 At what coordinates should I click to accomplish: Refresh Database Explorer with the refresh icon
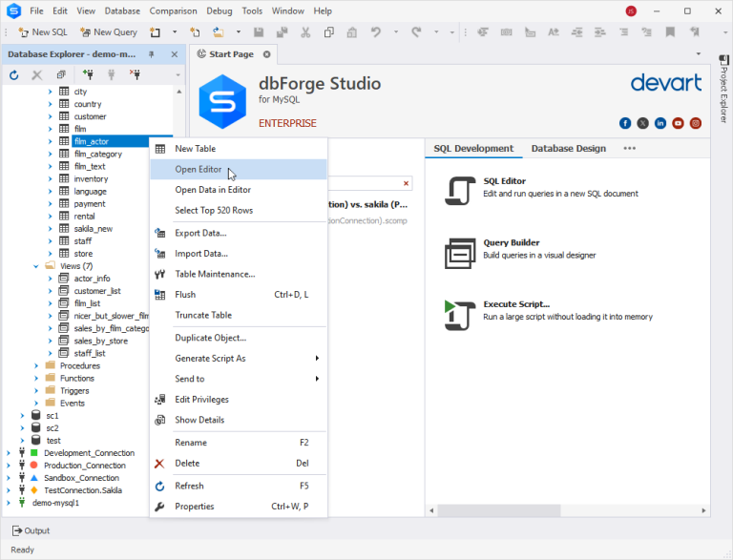click(x=14, y=74)
